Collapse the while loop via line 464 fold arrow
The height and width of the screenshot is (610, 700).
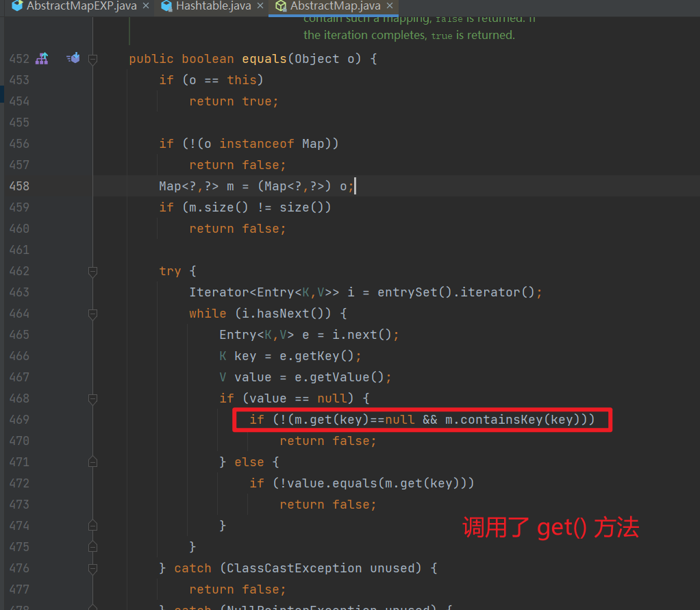93,314
